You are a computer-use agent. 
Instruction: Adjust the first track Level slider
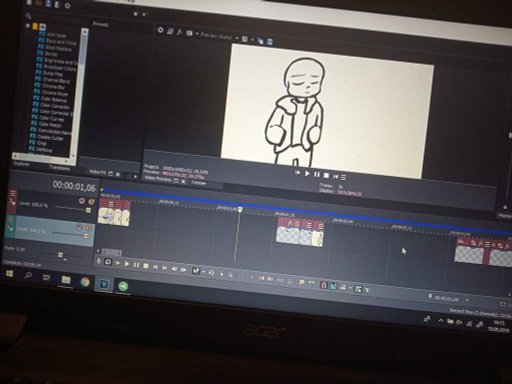pos(72,209)
